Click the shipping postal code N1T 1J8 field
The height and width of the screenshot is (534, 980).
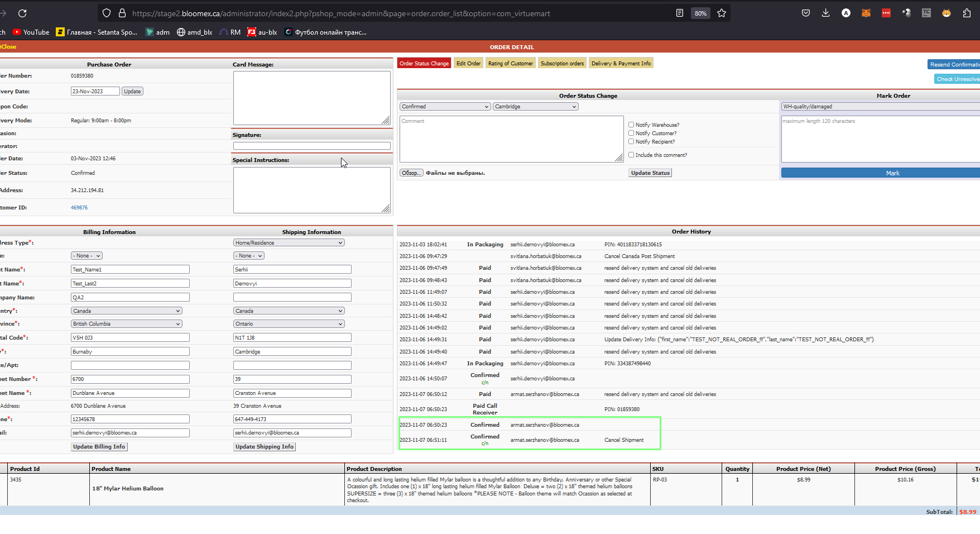(x=292, y=337)
